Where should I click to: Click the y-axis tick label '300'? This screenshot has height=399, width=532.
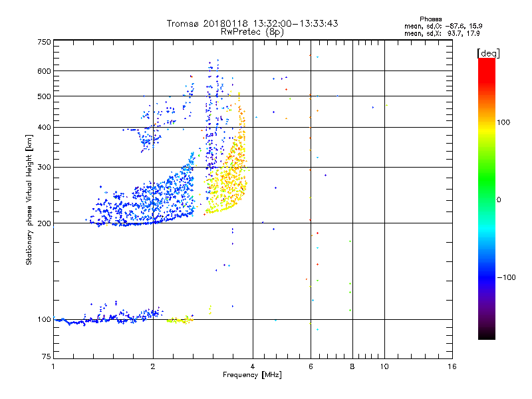pyautogui.click(x=44, y=168)
